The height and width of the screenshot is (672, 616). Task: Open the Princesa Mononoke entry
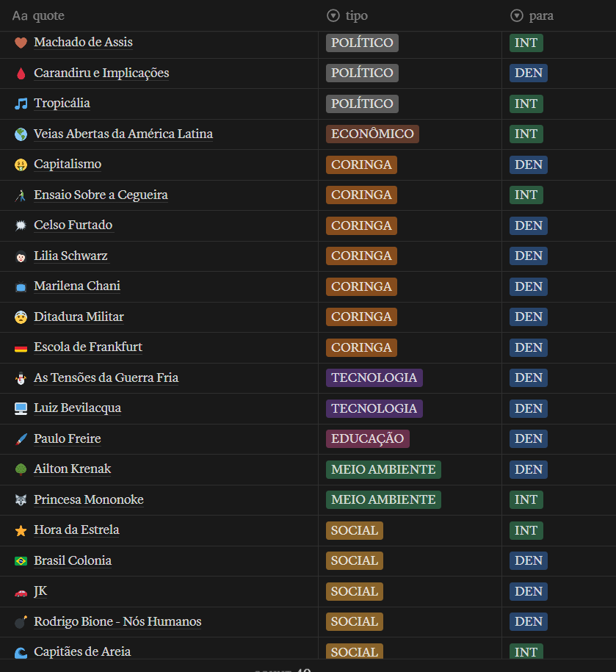coord(89,499)
